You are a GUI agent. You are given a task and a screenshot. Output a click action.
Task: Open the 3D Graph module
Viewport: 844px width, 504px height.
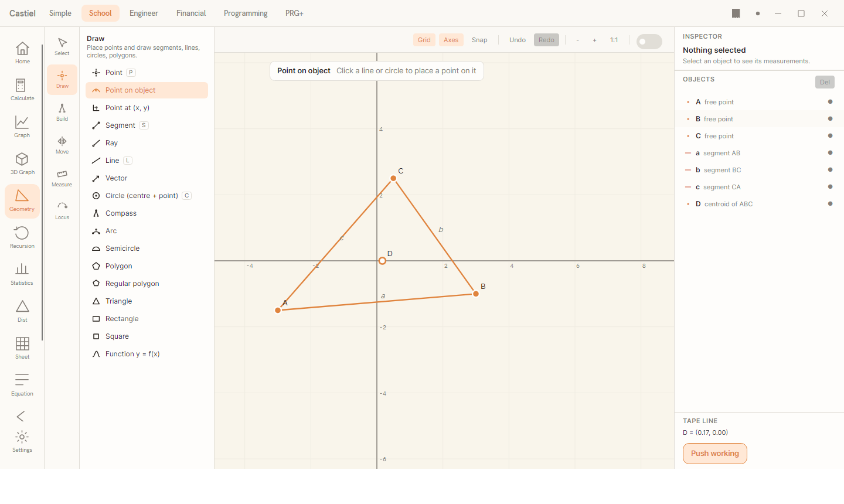[22, 164]
